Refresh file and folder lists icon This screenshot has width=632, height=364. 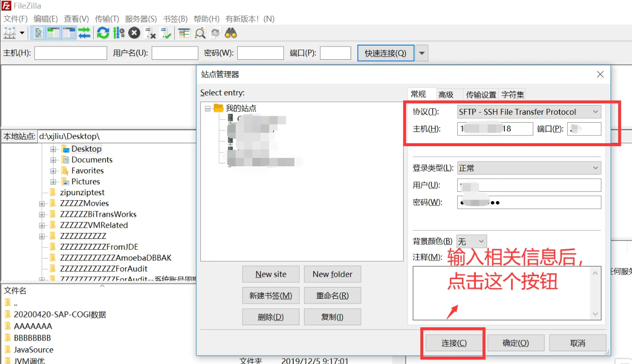pos(103,33)
